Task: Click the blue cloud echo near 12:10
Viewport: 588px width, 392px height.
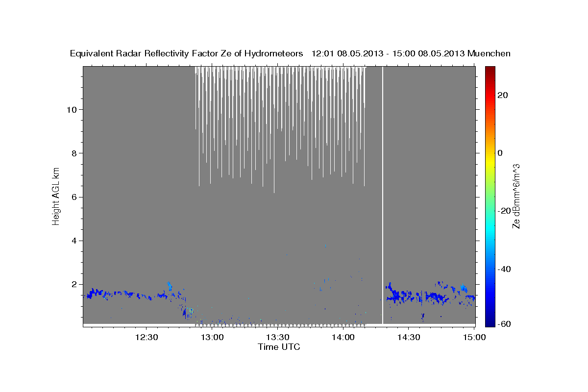Action: [x=96, y=293]
